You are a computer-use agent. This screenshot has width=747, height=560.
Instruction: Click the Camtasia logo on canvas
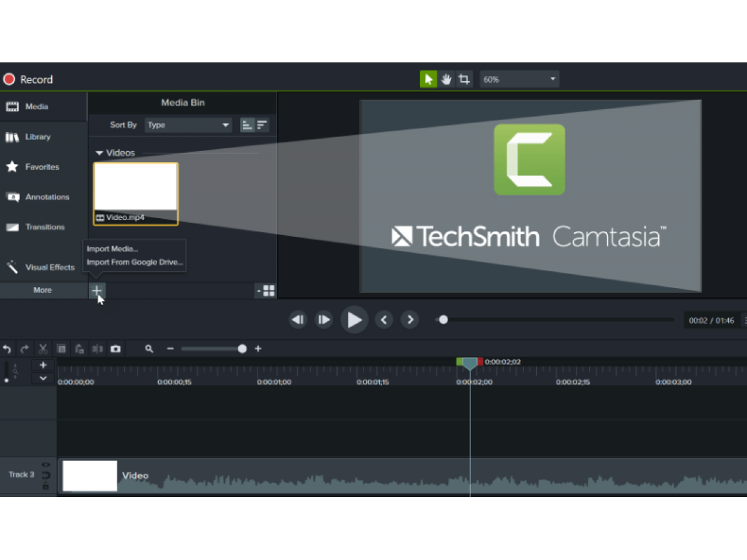click(x=529, y=159)
